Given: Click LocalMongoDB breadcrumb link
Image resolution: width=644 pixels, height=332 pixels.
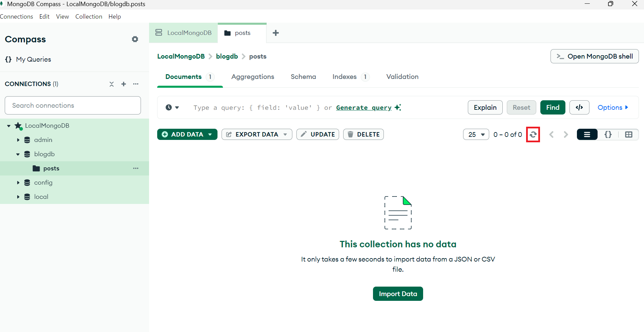Looking at the screenshot, I should pyautogui.click(x=181, y=56).
